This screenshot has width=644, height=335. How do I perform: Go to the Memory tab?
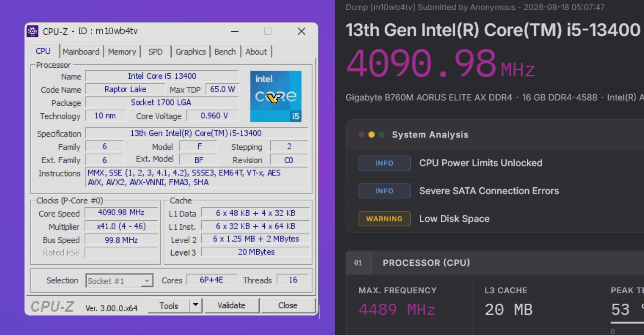[122, 52]
